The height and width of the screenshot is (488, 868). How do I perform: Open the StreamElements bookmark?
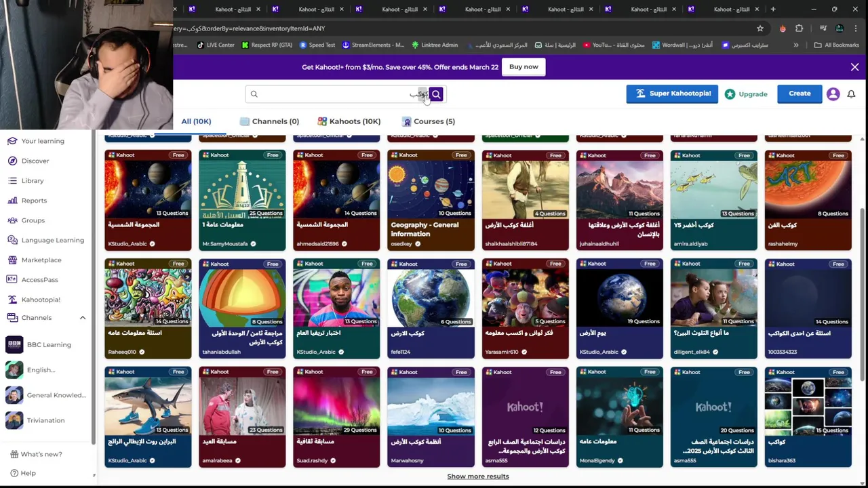[374, 45]
